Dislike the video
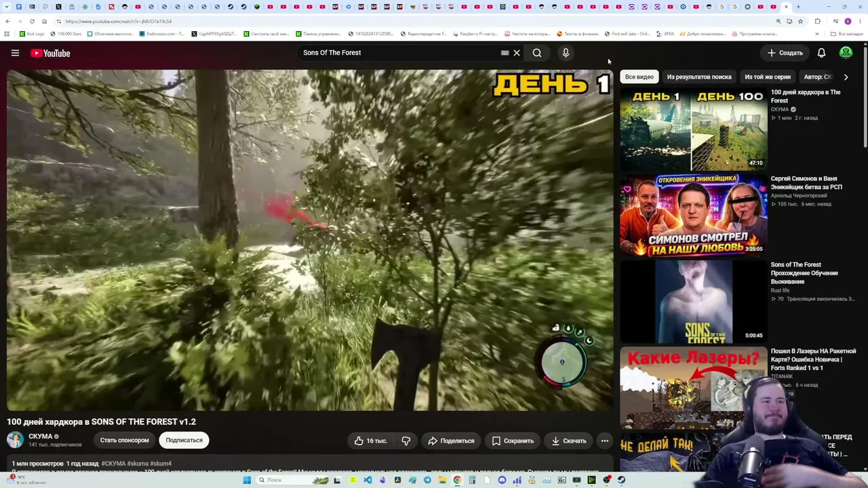Screen dimensions: 868x488 pos(406,441)
